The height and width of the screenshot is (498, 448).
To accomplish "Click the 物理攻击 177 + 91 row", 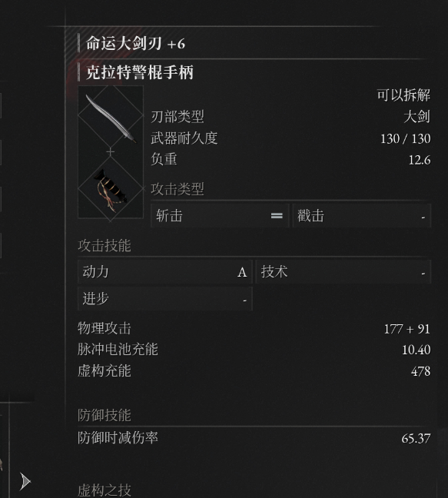I will 254,328.
